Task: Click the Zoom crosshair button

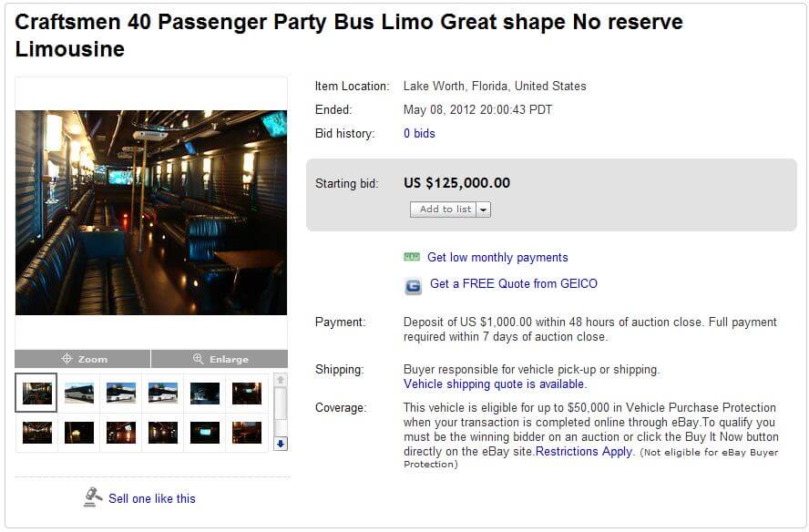Action: pos(83,359)
